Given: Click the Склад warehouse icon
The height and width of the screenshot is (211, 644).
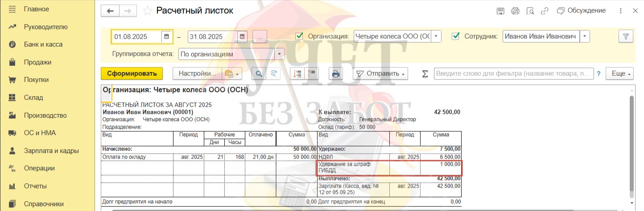Looking at the screenshot, I should coord(12,97).
